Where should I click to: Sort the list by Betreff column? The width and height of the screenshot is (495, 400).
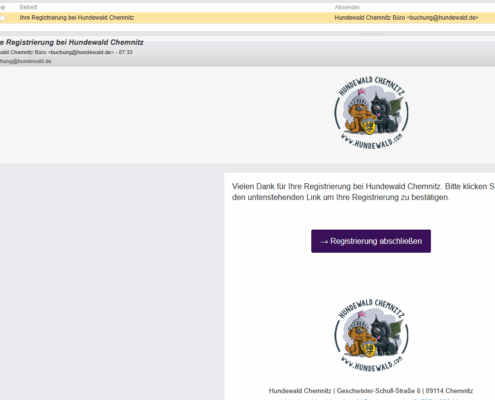[28, 7]
